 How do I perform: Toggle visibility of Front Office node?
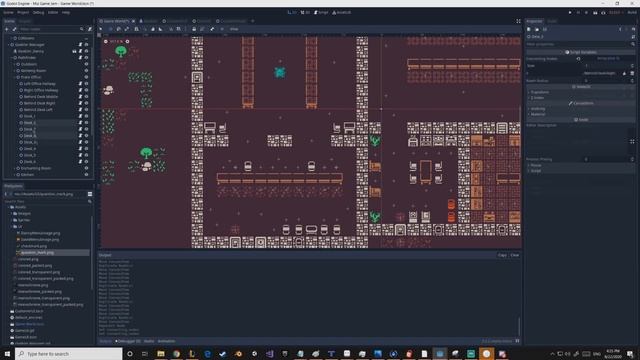point(86,77)
